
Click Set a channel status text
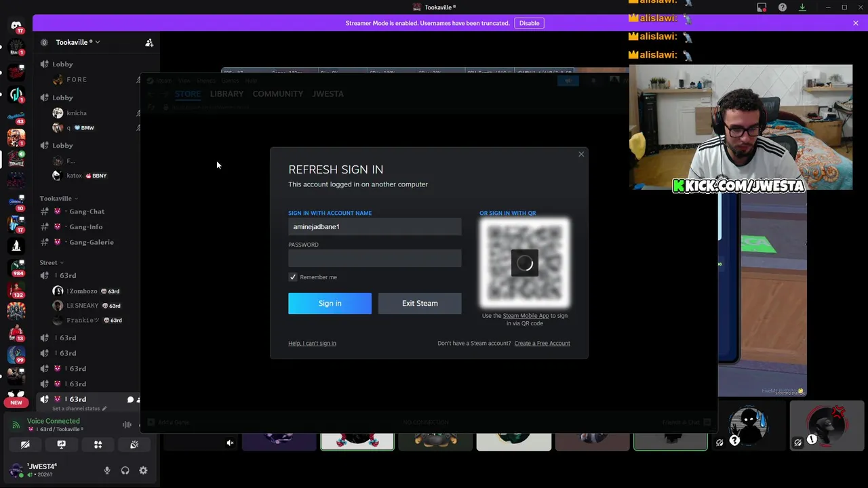[76, 409]
